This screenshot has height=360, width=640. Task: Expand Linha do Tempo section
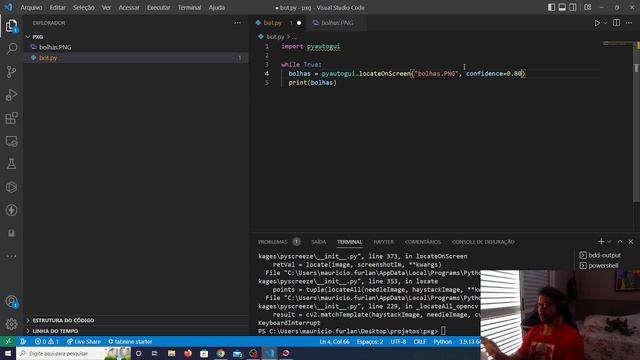[55, 331]
